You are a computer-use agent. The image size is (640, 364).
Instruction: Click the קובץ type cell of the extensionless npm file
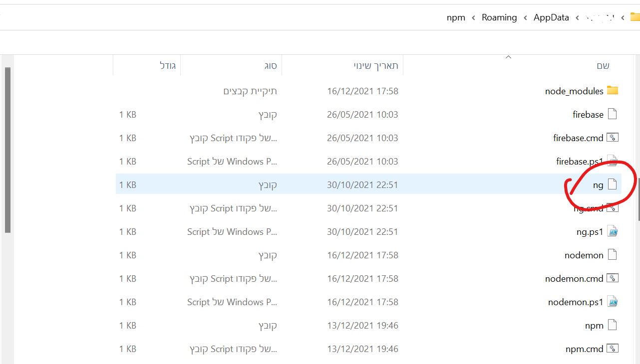(268, 326)
